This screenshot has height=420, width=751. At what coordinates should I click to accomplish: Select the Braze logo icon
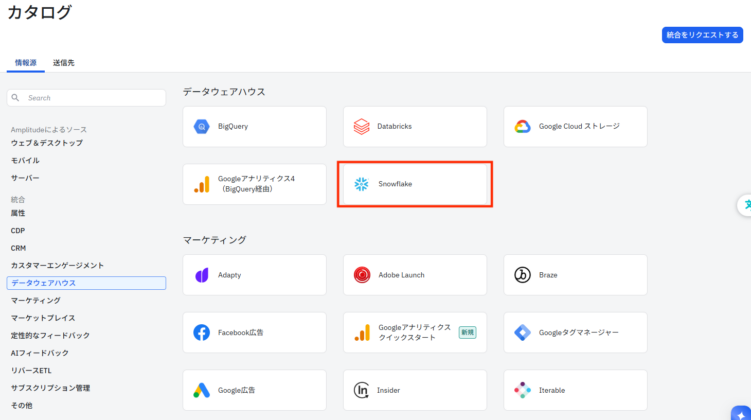(x=522, y=275)
